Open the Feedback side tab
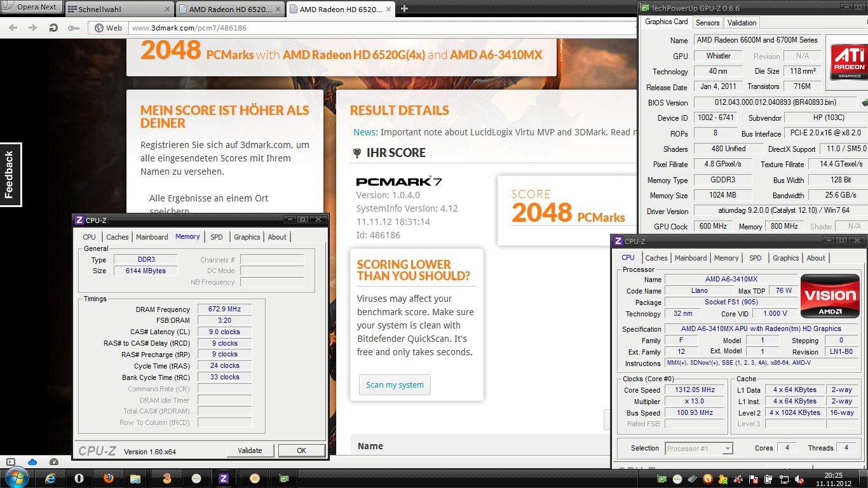The image size is (868, 488). point(10,174)
